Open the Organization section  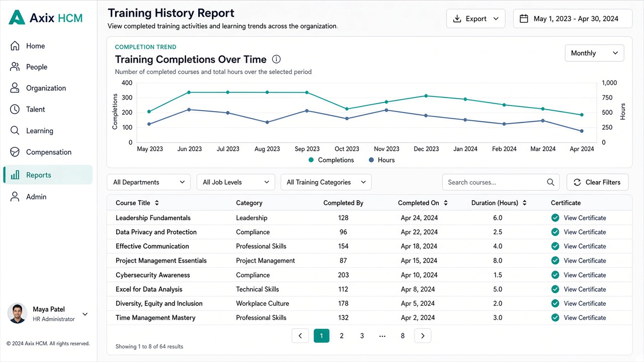coord(48,88)
